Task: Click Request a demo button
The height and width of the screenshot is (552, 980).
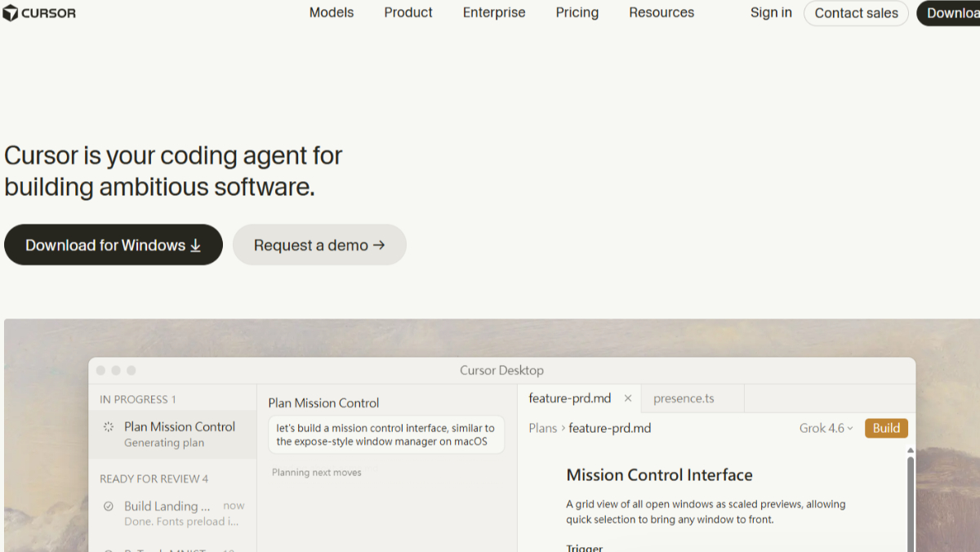Action: pos(319,245)
